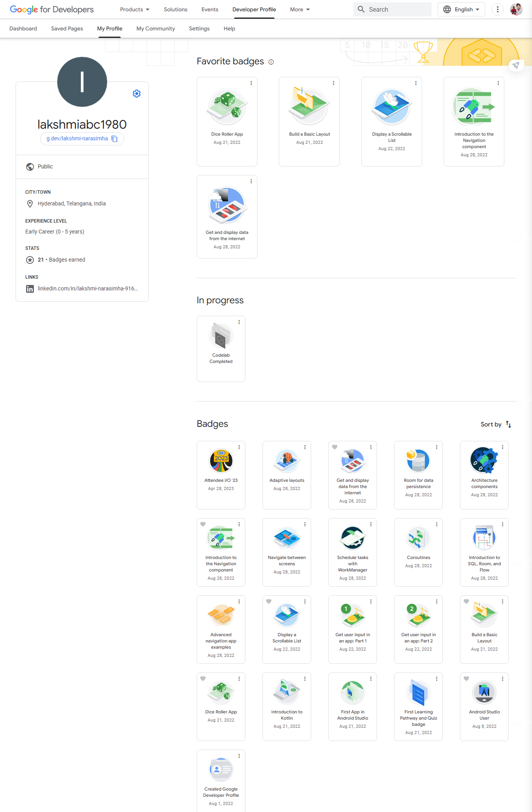This screenshot has height=812, width=532.
Task: Open Get user input Part 1 badge image
Action: point(353,615)
